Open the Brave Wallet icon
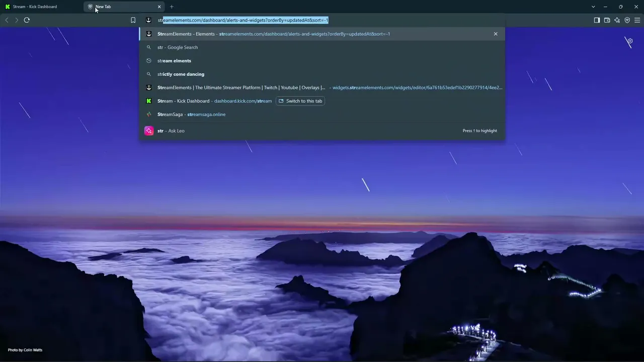The width and height of the screenshot is (644, 362). tap(607, 20)
